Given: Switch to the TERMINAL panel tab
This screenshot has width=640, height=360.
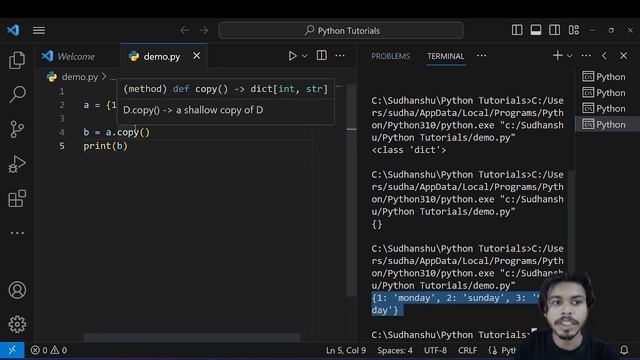Looking at the screenshot, I should (x=445, y=56).
